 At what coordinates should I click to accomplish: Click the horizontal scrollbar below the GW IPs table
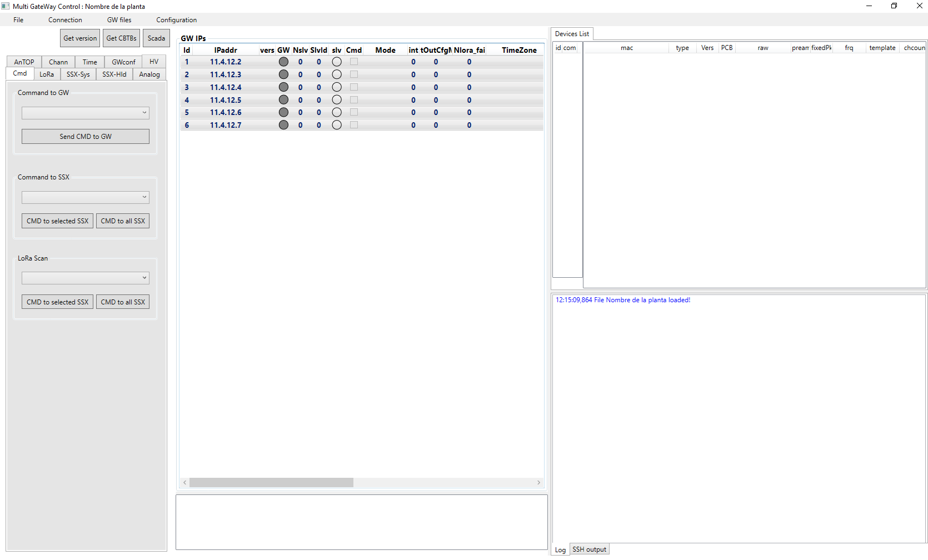(271, 482)
